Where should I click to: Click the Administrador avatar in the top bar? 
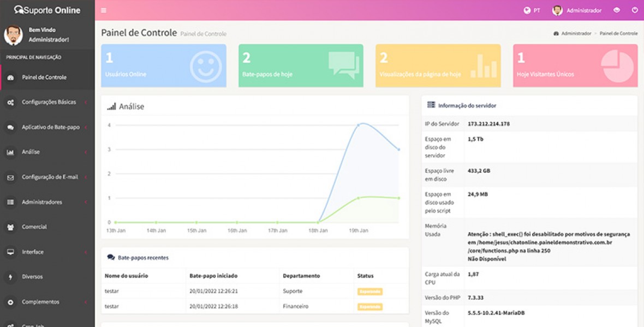coord(557,10)
